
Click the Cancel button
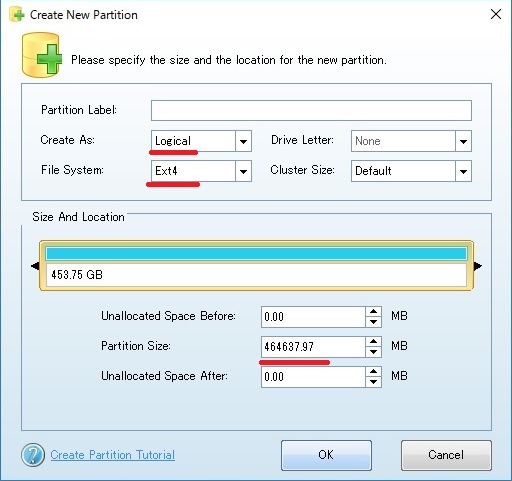(x=446, y=455)
